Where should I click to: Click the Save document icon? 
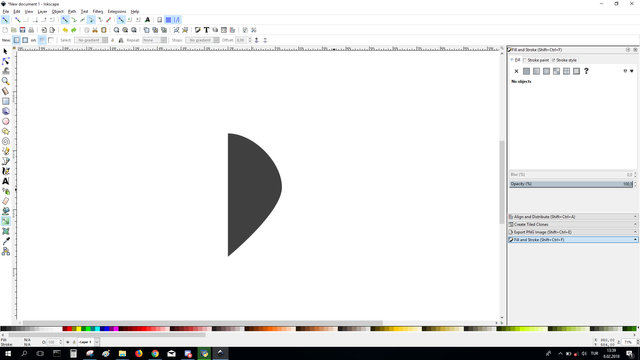coord(22,30)
